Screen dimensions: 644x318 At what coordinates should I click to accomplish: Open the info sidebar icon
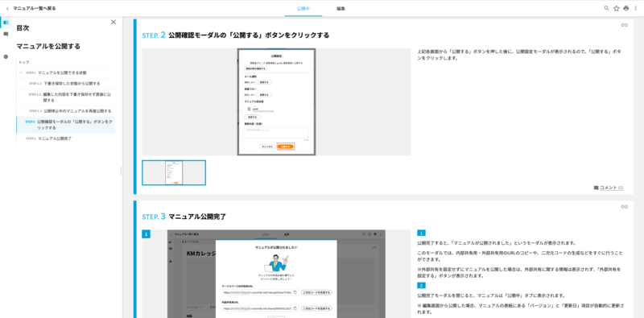pyautogui.click(x=6, y=56)
